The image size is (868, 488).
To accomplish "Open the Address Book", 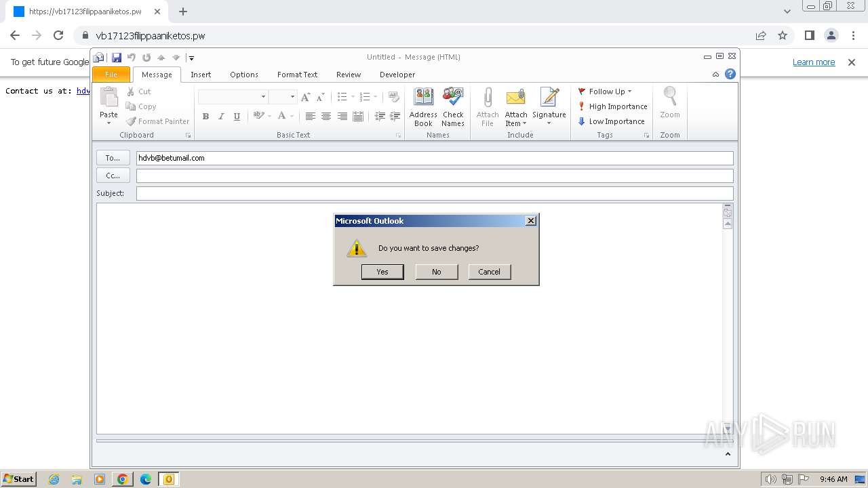I will click(423, 107).
